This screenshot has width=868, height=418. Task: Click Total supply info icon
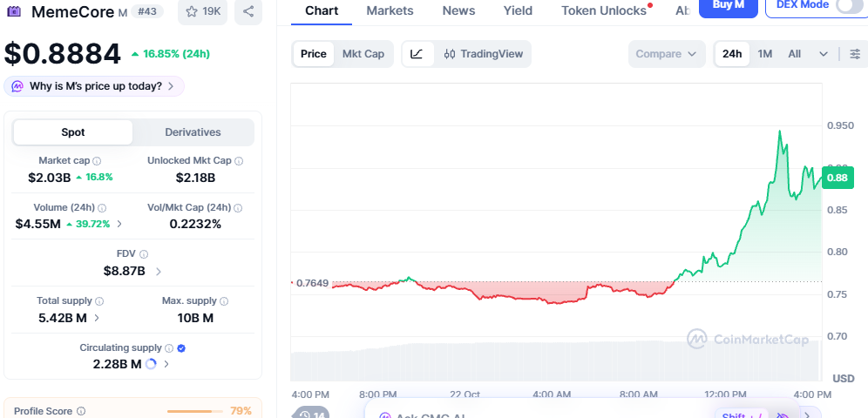click(x=99, y=301)
